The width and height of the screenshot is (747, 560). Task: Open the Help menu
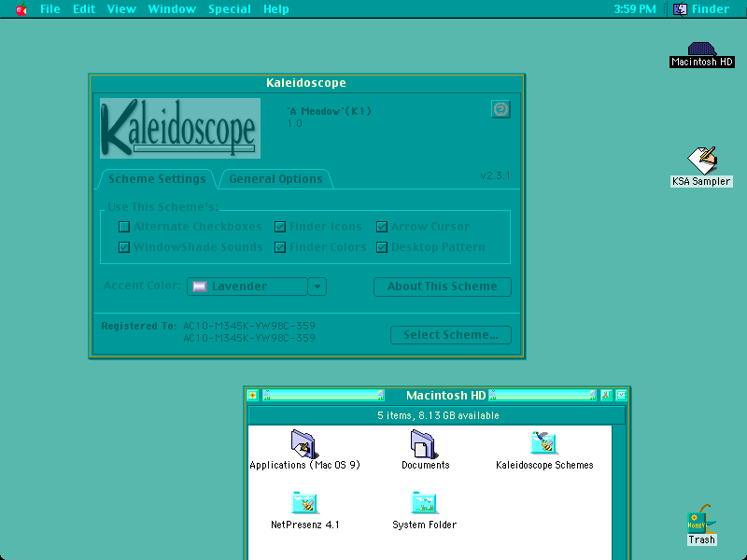[275, 9]
